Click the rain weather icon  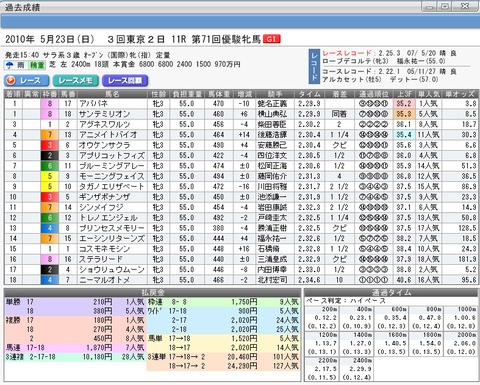pos(9,65)
